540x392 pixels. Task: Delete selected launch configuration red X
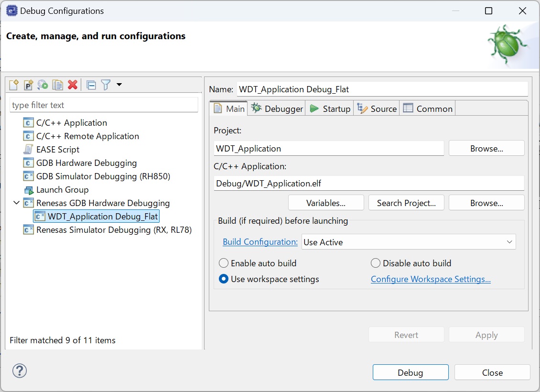(x=72, y=85)
